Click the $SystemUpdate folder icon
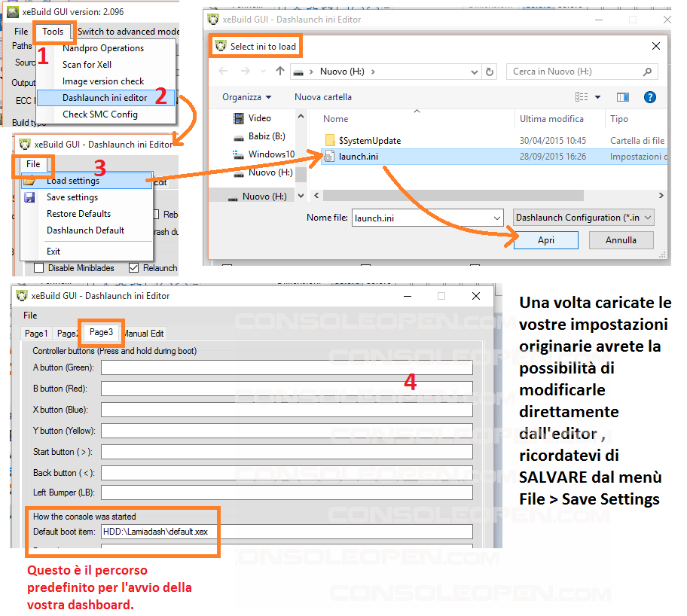Image resolution: width=687 pixels, height=616 pixels. point(329,141)
